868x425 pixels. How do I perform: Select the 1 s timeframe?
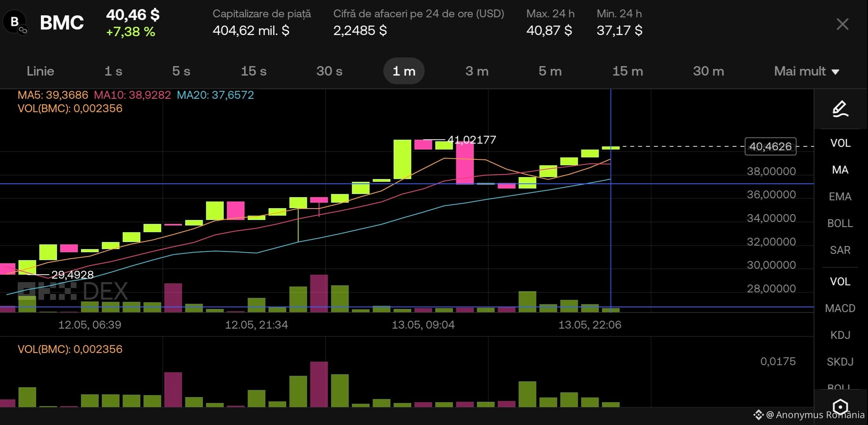tap(113, 71)
